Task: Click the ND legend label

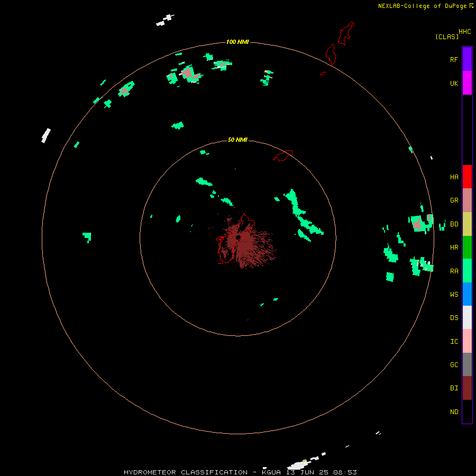Action: pyautogui.click(x=454, y=412)
